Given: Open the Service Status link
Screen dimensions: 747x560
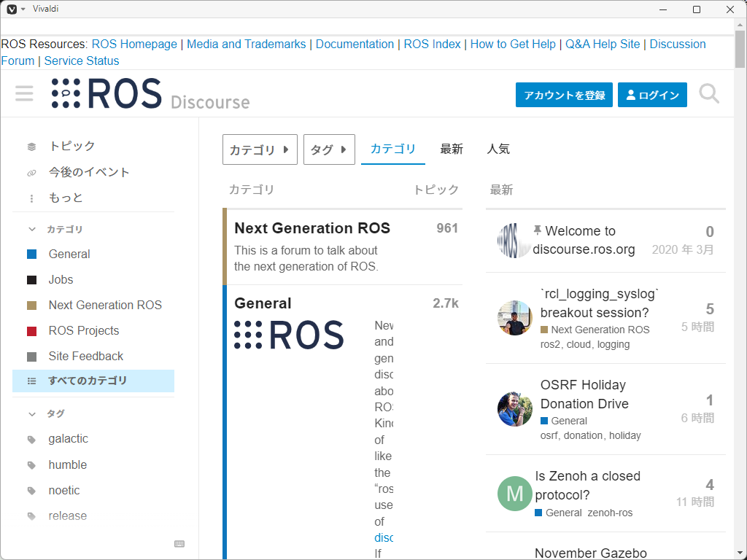Looking at the screenshot, I should click(x=82, y=61).
